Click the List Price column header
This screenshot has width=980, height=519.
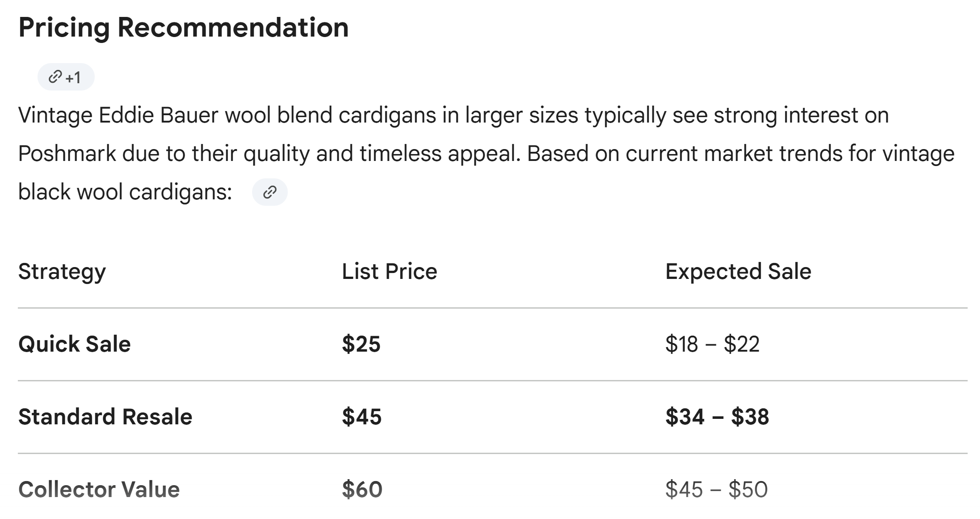(x=389, y=272)
